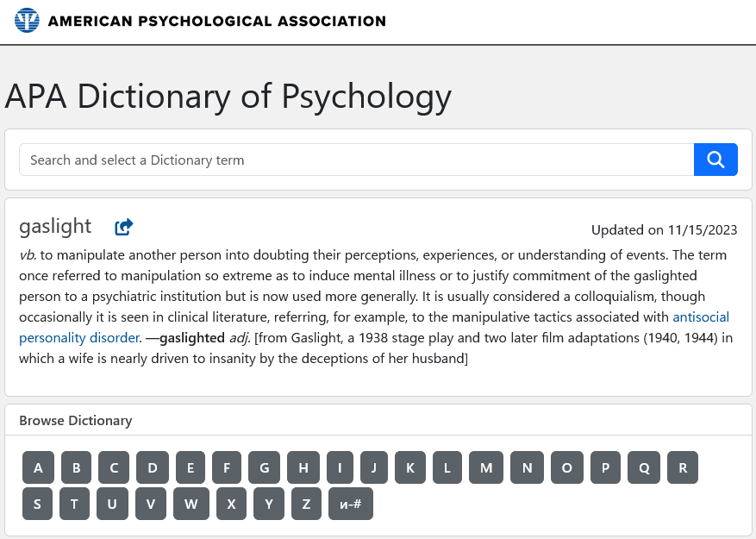Browse non-alphabetic terms with и-# button
This screenshot has width=756, height=539.
click(350, 504)
